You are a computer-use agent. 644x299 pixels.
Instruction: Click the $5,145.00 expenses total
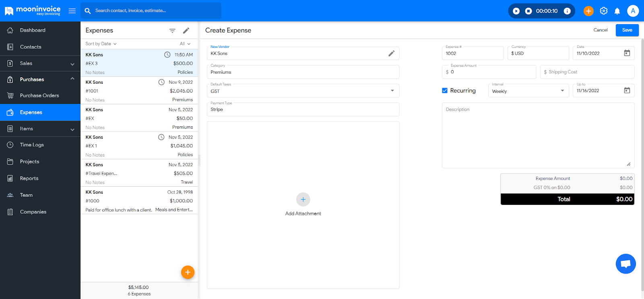coord(138,287)
